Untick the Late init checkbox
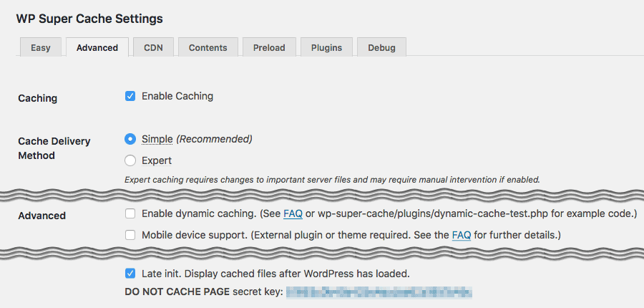Viewport: 644px width, 308px height. tap(130, 274)
